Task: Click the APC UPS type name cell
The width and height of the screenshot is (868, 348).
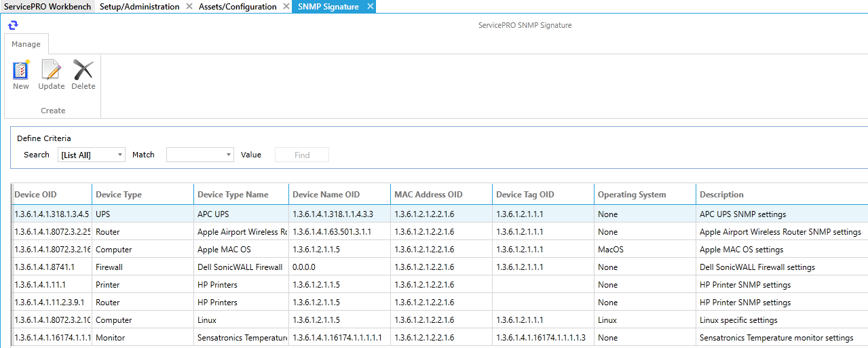Action: [x=241, y=214]
